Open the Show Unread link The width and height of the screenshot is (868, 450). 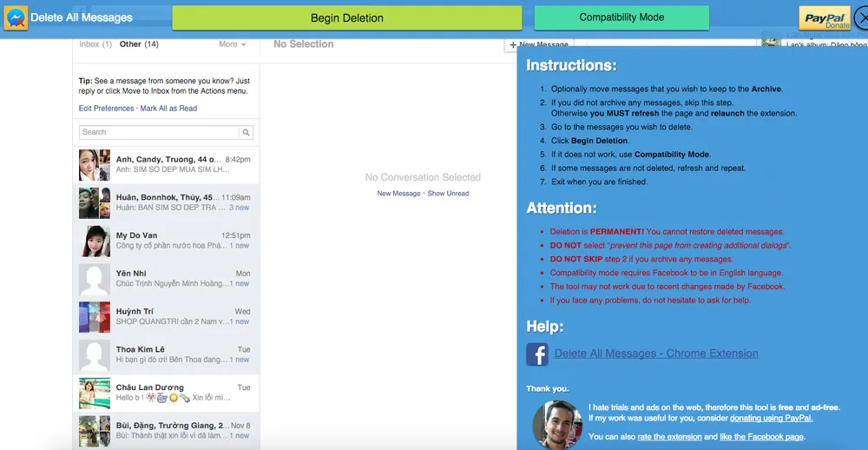[x=448, y=194]
